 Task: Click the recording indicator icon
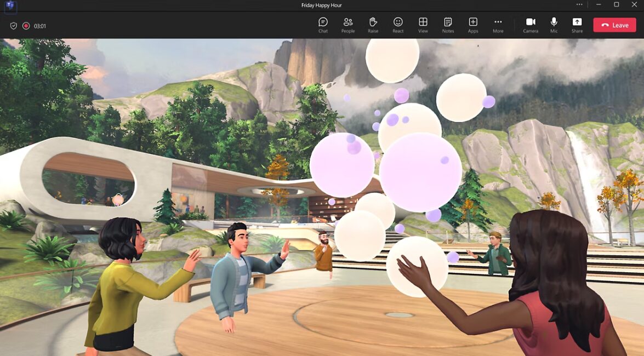tap(26, 26)
